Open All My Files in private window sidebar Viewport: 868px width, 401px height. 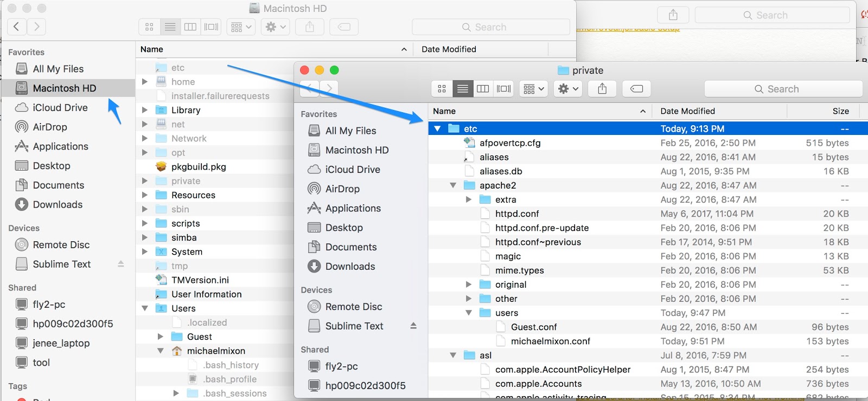tap(350, 131)
